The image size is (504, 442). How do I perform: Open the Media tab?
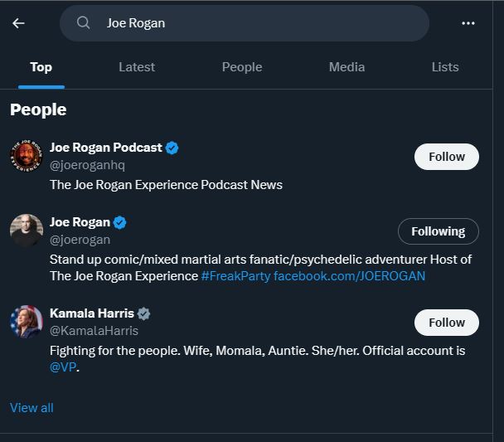(x=346, y=67)
